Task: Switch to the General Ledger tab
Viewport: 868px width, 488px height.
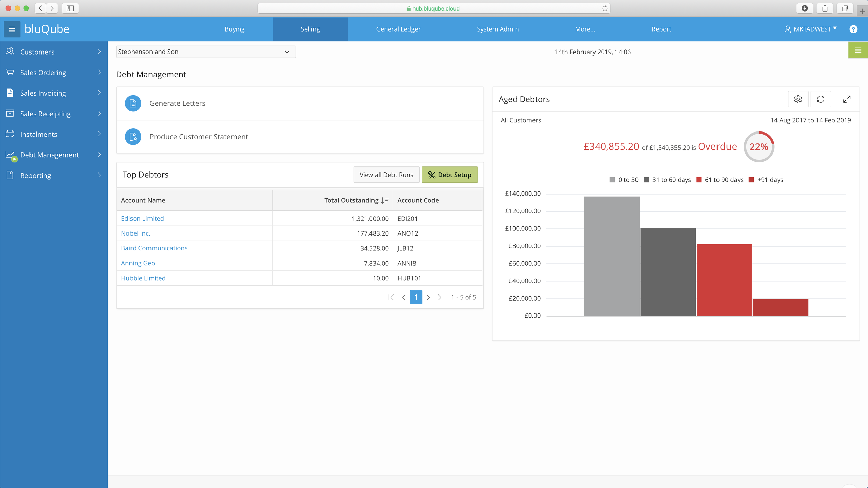Action: 398,29
